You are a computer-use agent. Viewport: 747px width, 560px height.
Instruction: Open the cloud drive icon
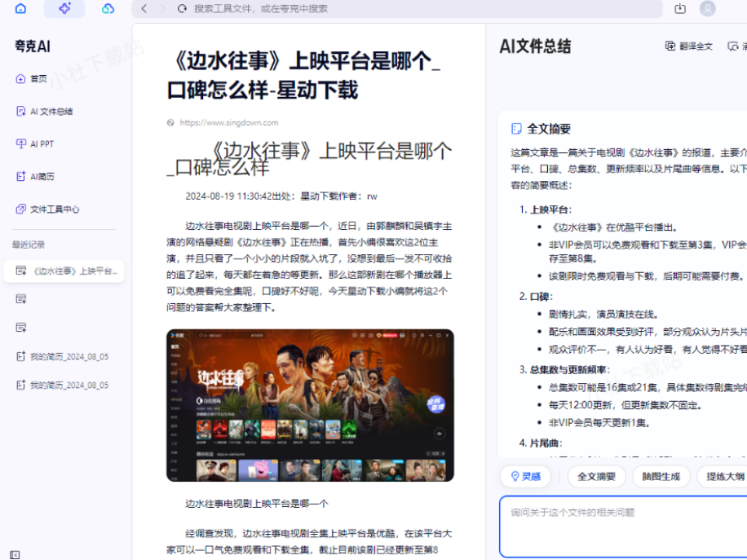click(108, 9)
